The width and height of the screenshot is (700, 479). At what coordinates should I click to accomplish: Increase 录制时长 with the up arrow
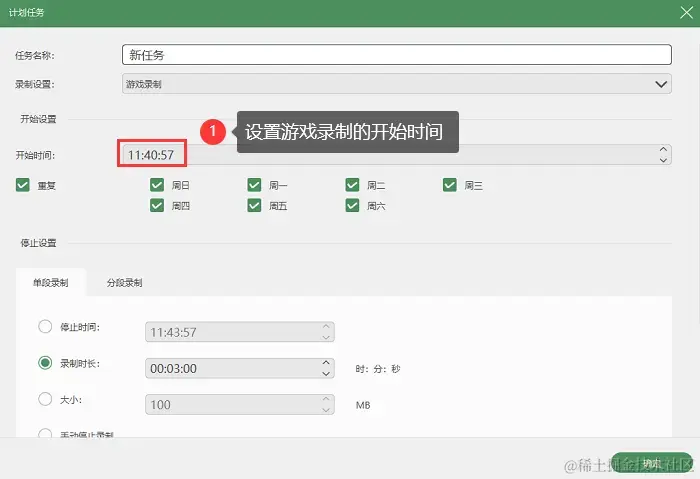pyautogui.click(x=326, y=363)
